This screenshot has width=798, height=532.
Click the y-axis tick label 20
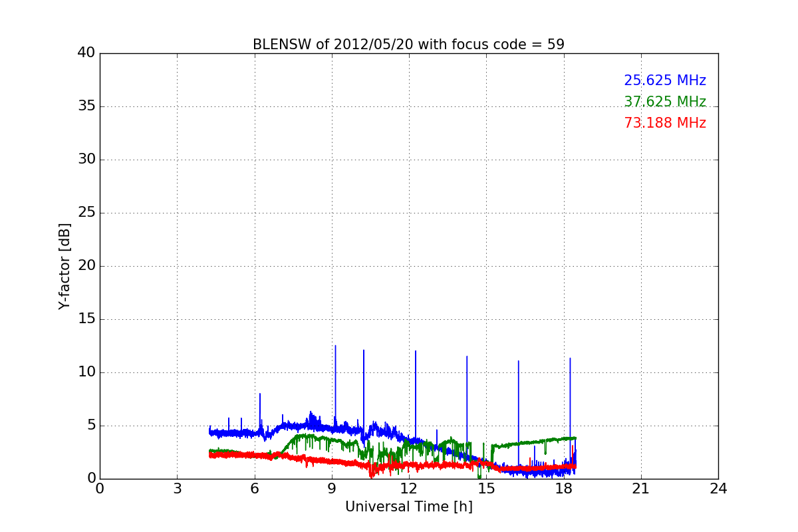click(86, 266)
